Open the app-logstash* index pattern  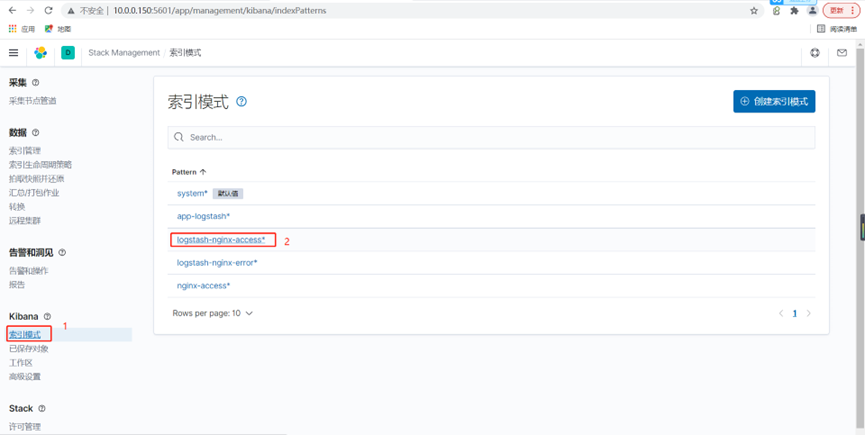tap(204, 216)
